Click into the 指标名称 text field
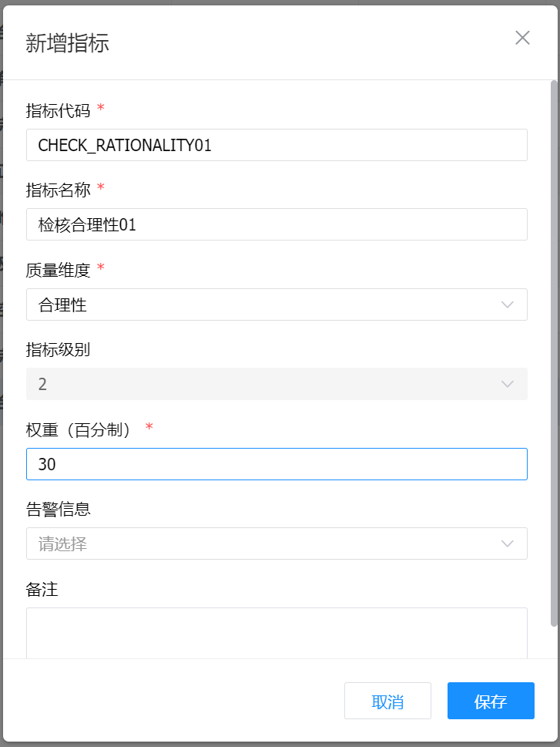Viewport: 560px width, 747px height. 276,224
